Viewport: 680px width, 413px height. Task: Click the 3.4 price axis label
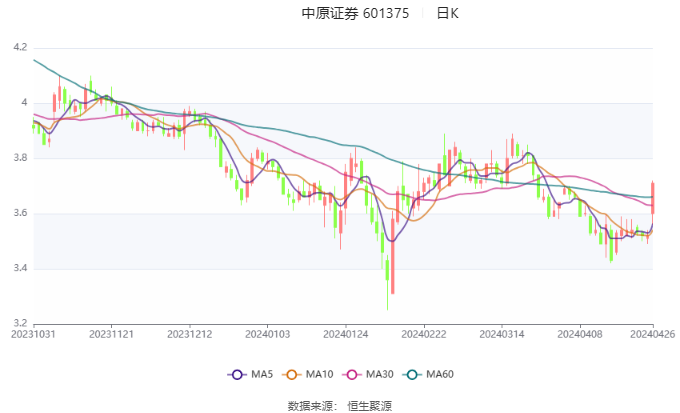coord(20,268)
